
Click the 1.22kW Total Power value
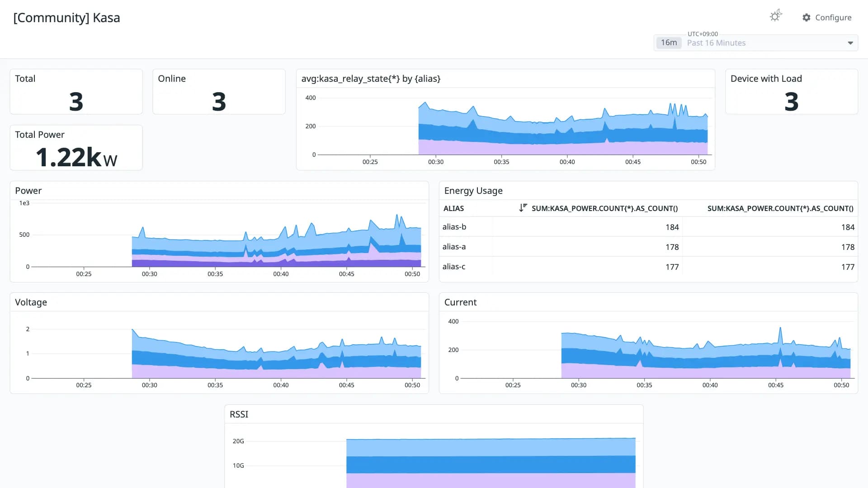coord(76,157)
